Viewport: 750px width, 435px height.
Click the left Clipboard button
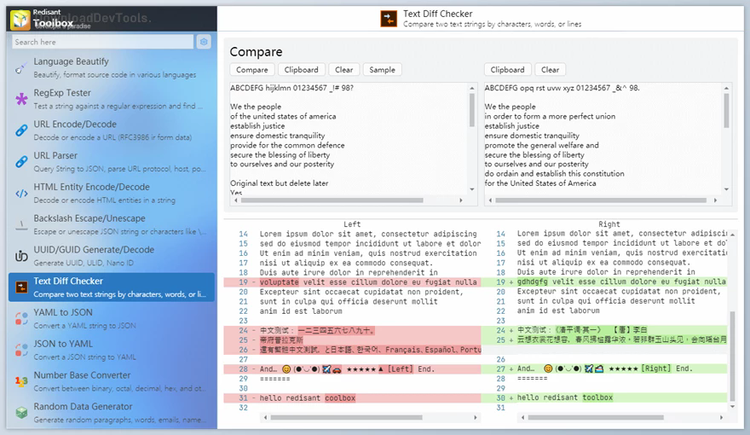(301, 70)
